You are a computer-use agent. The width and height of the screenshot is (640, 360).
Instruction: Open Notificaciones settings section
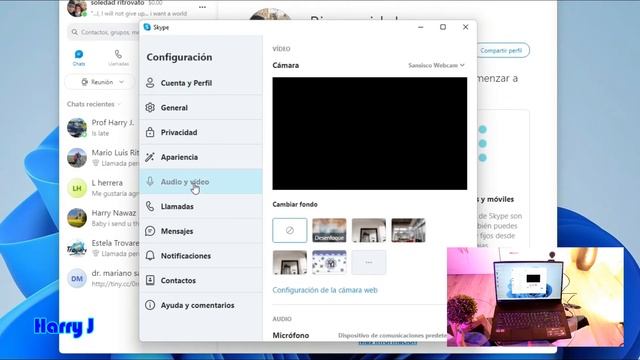click(x=201, y=256)
